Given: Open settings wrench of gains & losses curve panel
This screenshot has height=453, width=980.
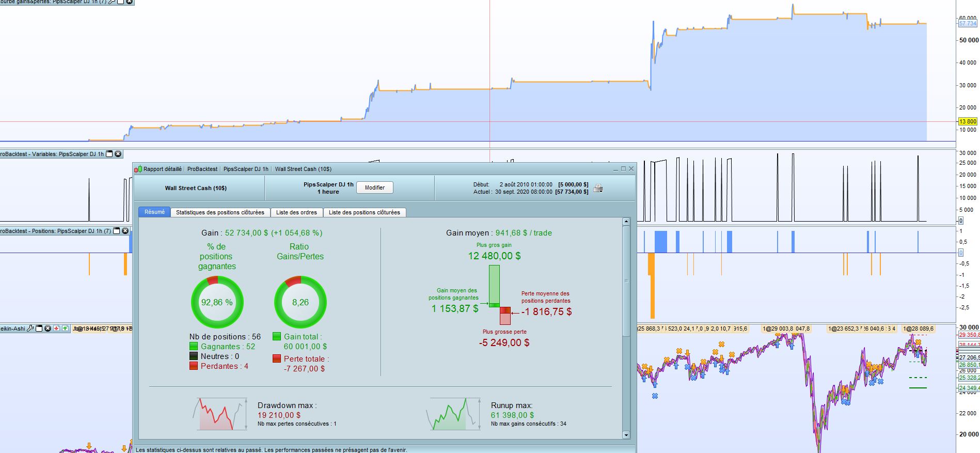Looking at the screenshot, I should coord(112,2).
